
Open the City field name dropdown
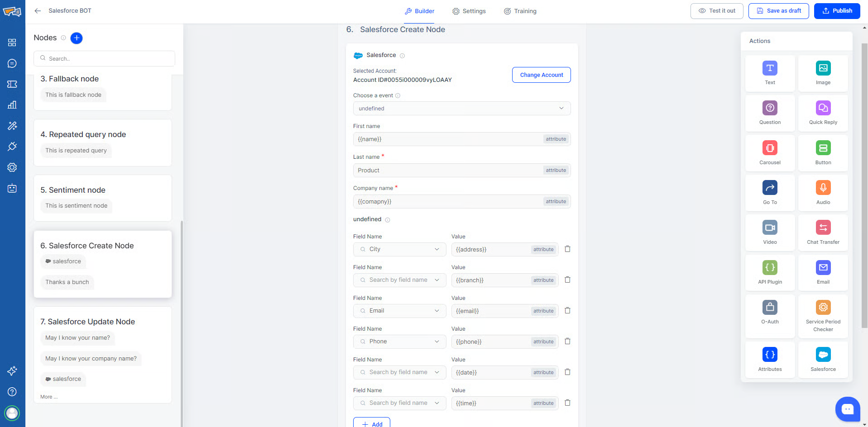(x=399, y=249)
